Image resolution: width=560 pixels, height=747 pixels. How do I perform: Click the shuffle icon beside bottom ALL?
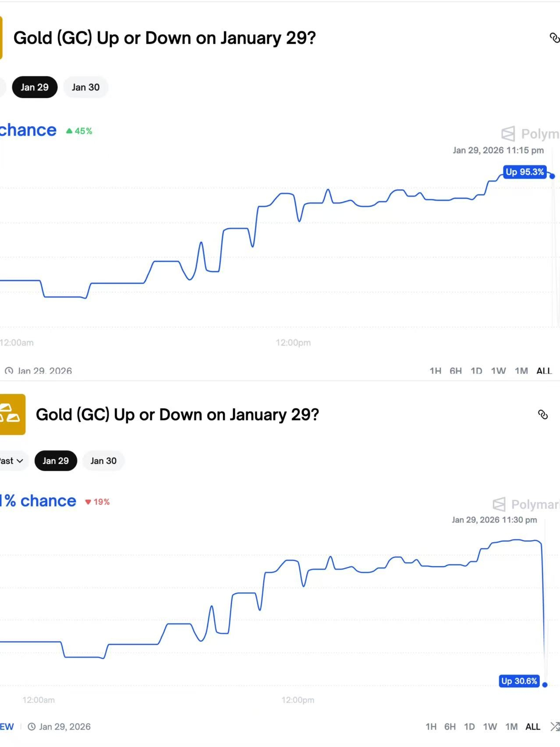pyautogui.click(x=555, y=727)
